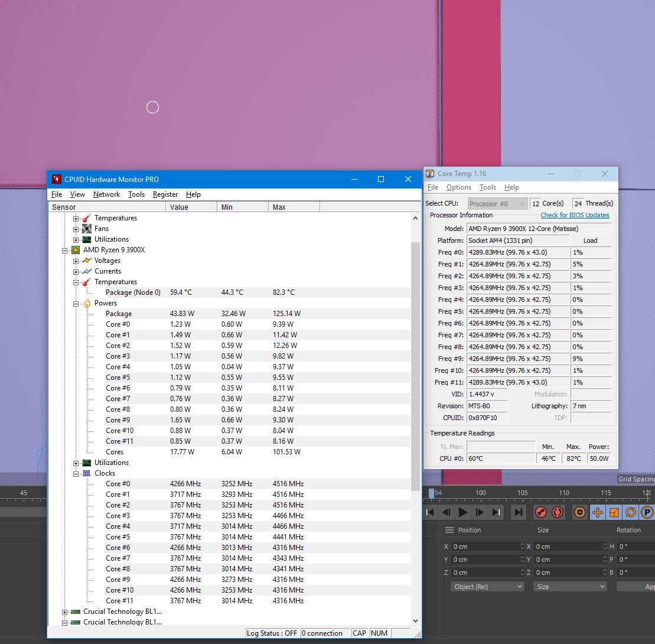This screenshot has height=644, width=655.
Task: Expand the Fans node
Action: (76, 229)
